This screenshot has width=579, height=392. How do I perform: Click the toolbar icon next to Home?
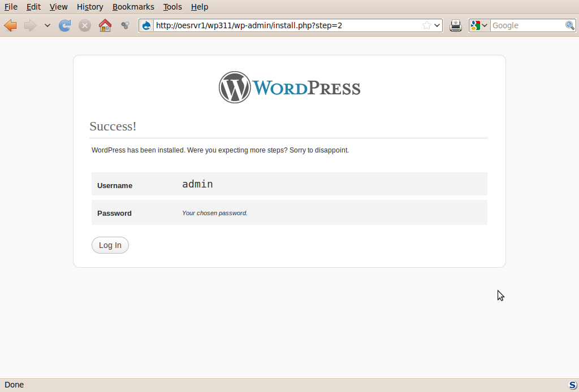[125, 25]
